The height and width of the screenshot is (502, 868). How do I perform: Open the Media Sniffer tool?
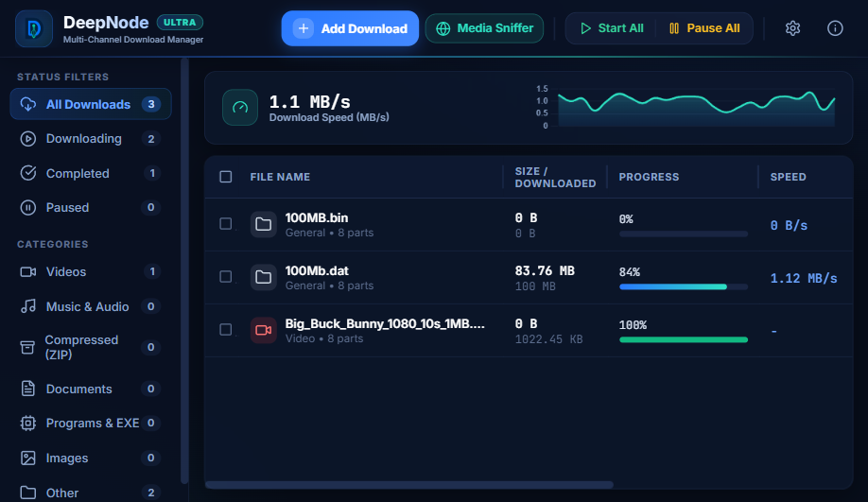click(x=484, y=28)
